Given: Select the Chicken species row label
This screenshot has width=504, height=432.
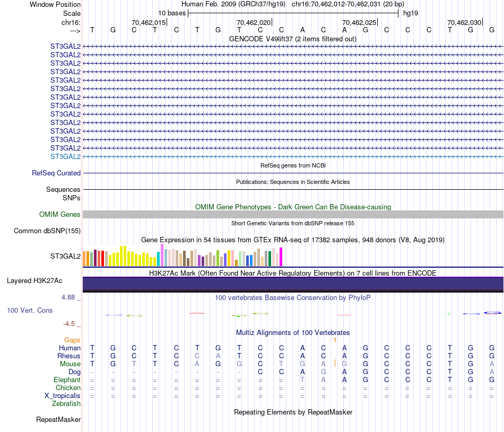Looking at the screenshot, I should coord(68,387).
